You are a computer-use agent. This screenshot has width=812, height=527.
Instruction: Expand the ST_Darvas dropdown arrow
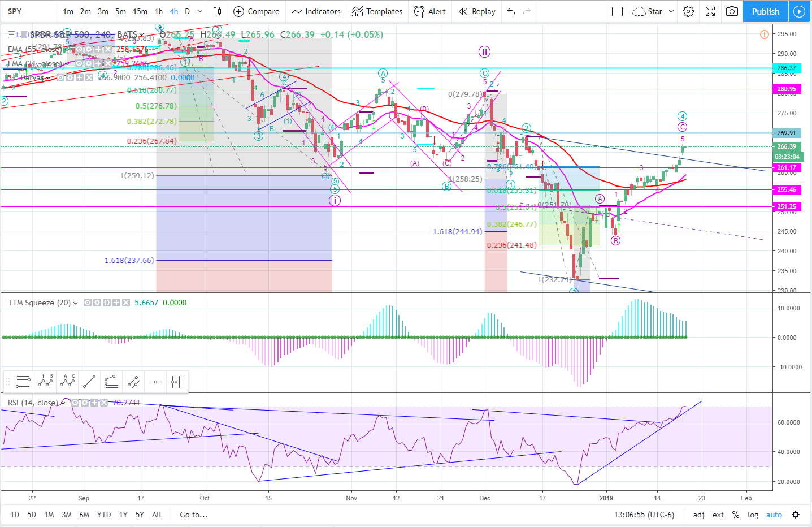[x=48, y=77]
